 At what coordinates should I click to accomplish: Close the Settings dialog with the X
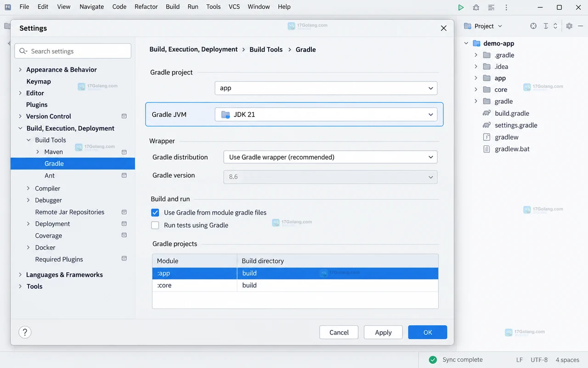(x=444, y=28)
